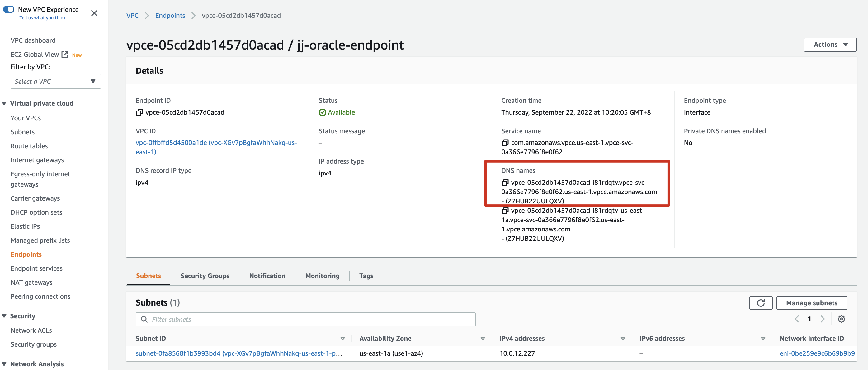This screenshot has width=868, height=370.
Task: Sort by Subnet ID column arrow
Action: [343, 339]
